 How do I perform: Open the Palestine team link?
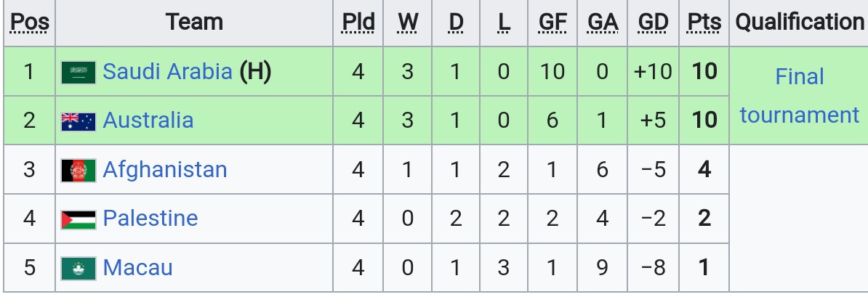click(x=150, y=219)
